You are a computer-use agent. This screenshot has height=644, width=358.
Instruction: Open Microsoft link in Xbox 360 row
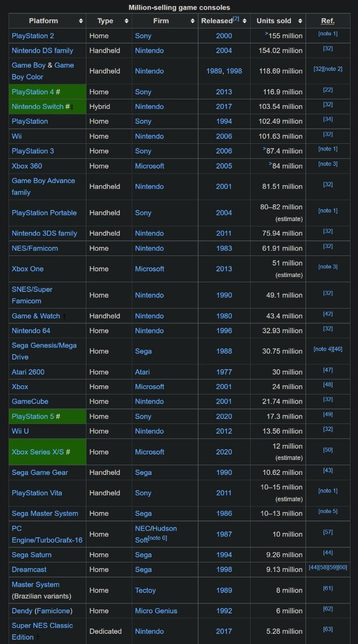(x=150, y=166)
